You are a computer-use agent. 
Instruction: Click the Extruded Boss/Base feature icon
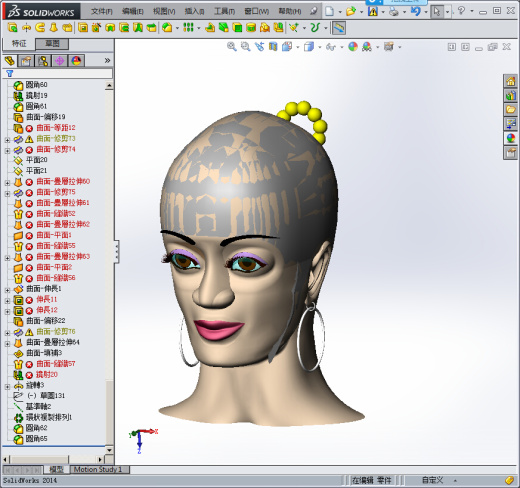coord(13,28)
